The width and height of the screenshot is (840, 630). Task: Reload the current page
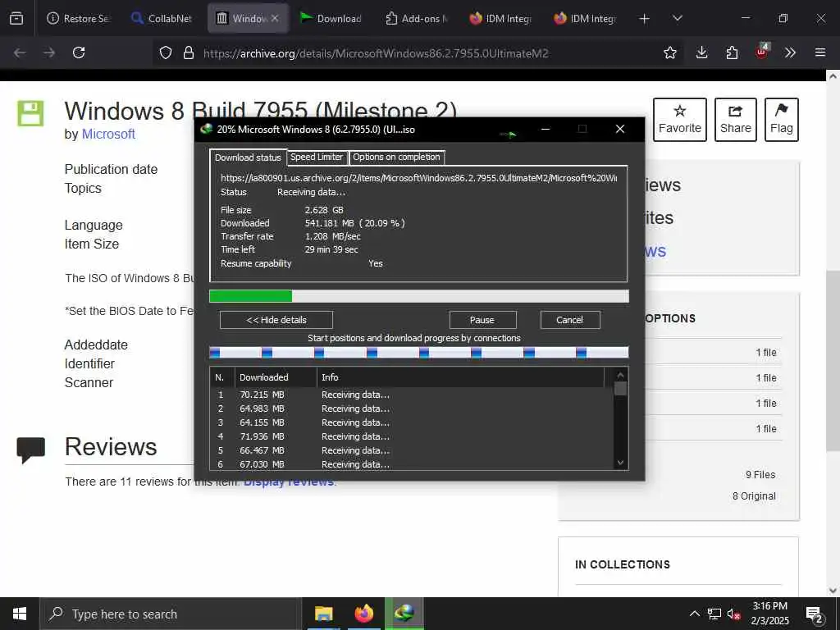[x=79, y=52]
